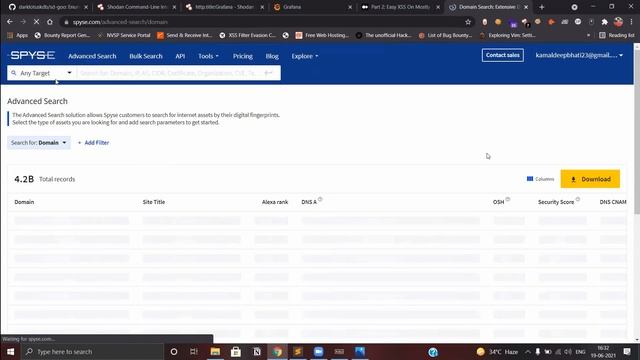The height and width of the screenshot is (360, 640).
Task: Open the Search for: Domain dropdown
Action: click(x=39, y=143)
